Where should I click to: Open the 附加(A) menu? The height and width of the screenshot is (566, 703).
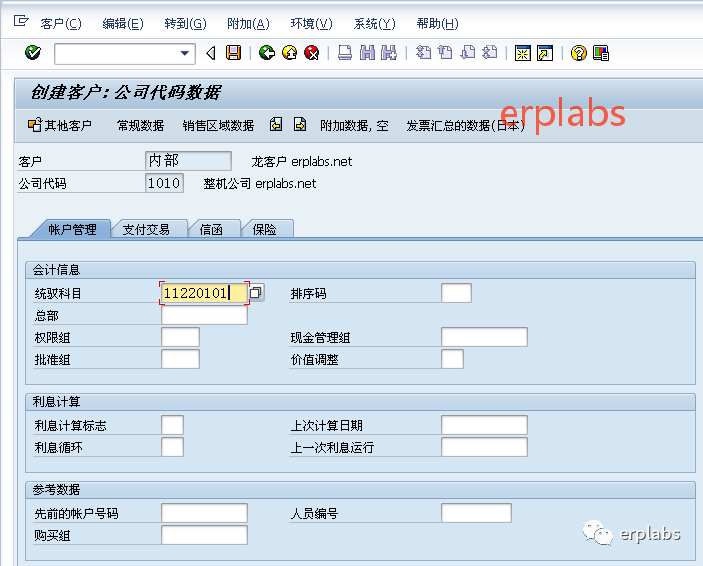(x=248, y=23)
